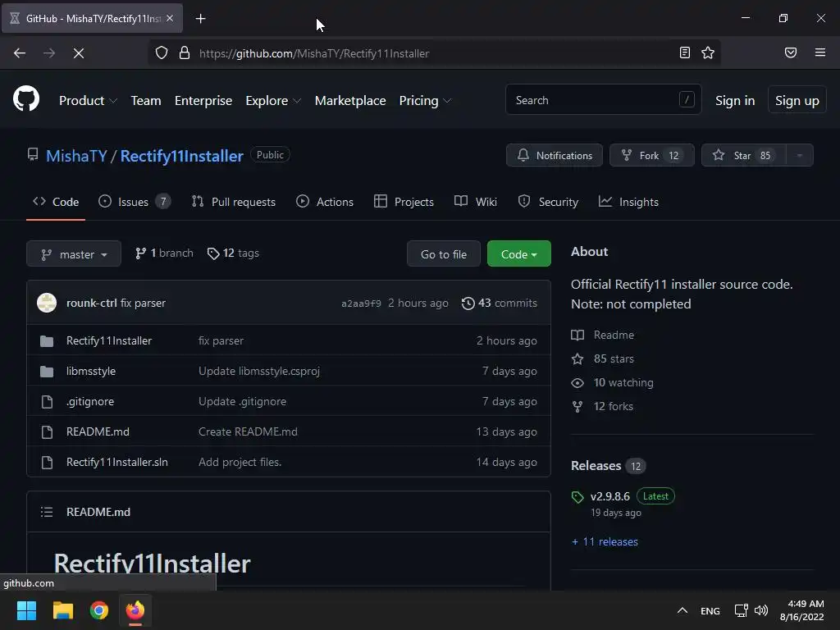This screenshot has height=630, width=840.
Task: Open Firefox hamburger application menu
Action: click(819, 52)
